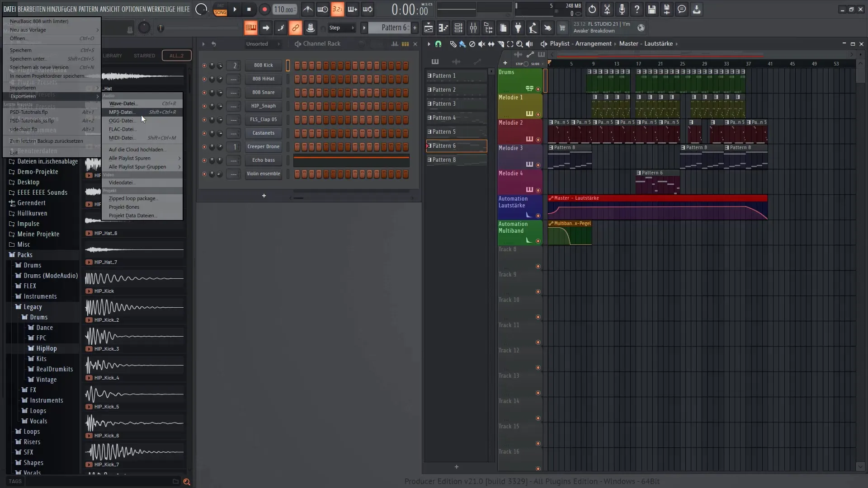This screenshot has width=868, height=488.
Task: Click the STARRED tab in browser panel
Action: pyautogui.click(x=145, y=56)
